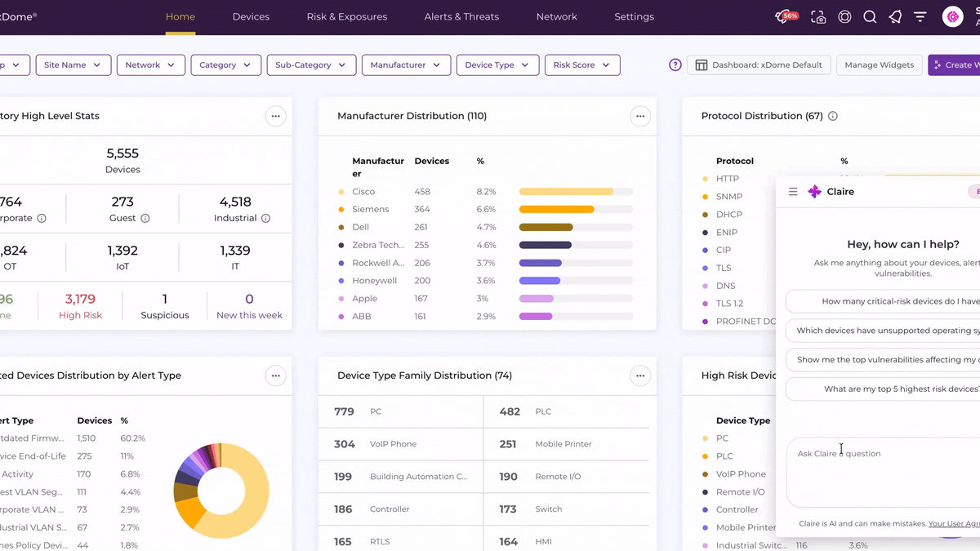The height and width of the screenshot is (551, 980).
Task: Select suggestion about unsupported operating systems
Action: click(883, 331)
